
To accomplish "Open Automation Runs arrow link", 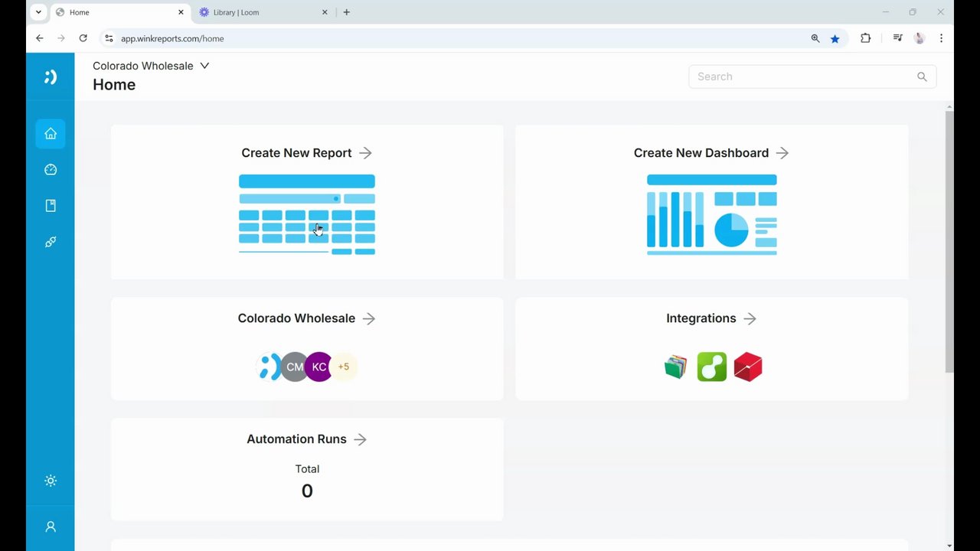I will coord(361,439).
